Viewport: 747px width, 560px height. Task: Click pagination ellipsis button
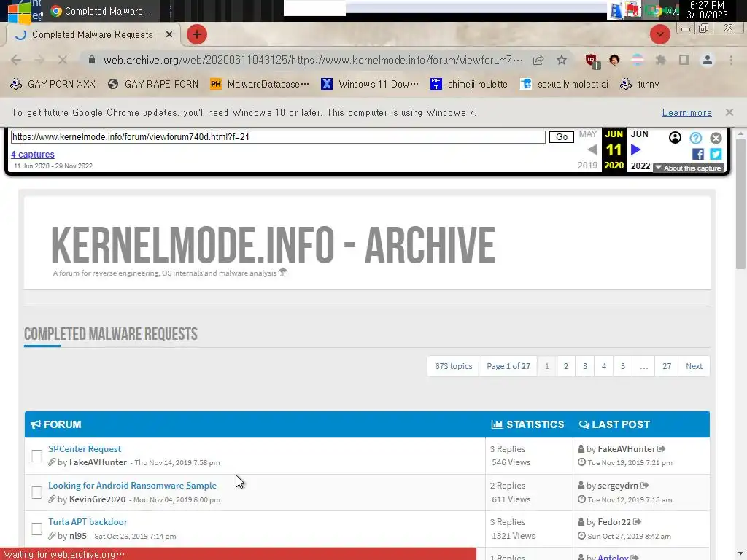[x=643, y=366]
